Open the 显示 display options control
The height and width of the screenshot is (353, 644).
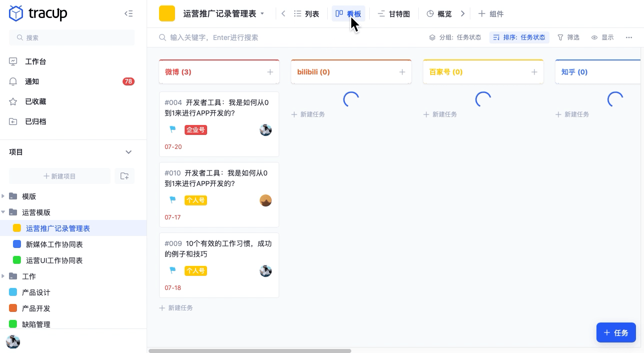click(602, 37)
